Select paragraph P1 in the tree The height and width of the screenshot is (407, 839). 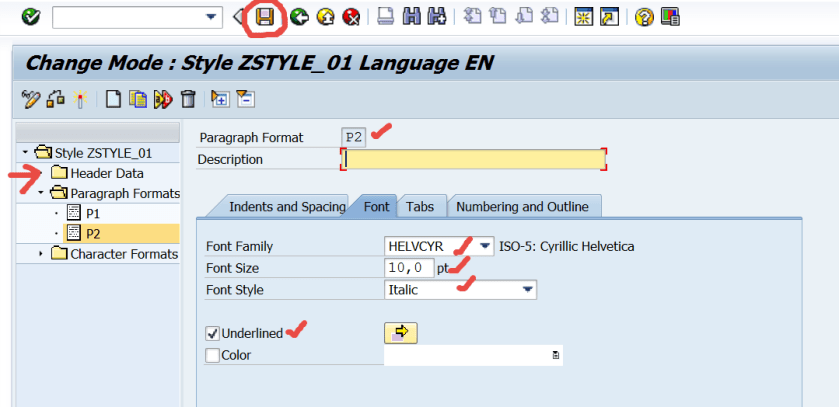coord(93,213)
